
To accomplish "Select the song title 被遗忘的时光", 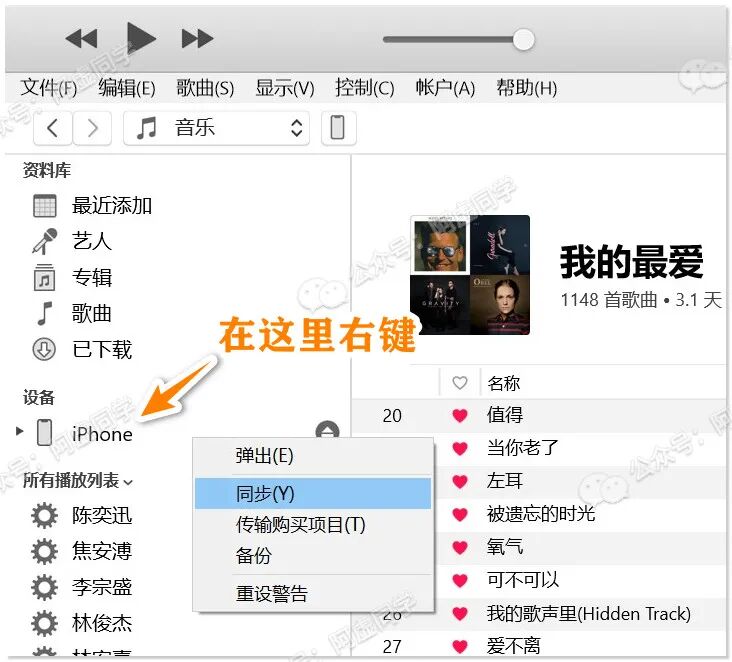I will point(541,514).
